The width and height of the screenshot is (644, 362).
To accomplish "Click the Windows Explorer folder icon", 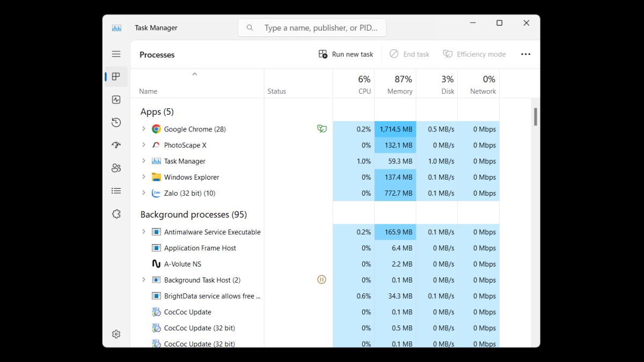I will coord(156,177).
